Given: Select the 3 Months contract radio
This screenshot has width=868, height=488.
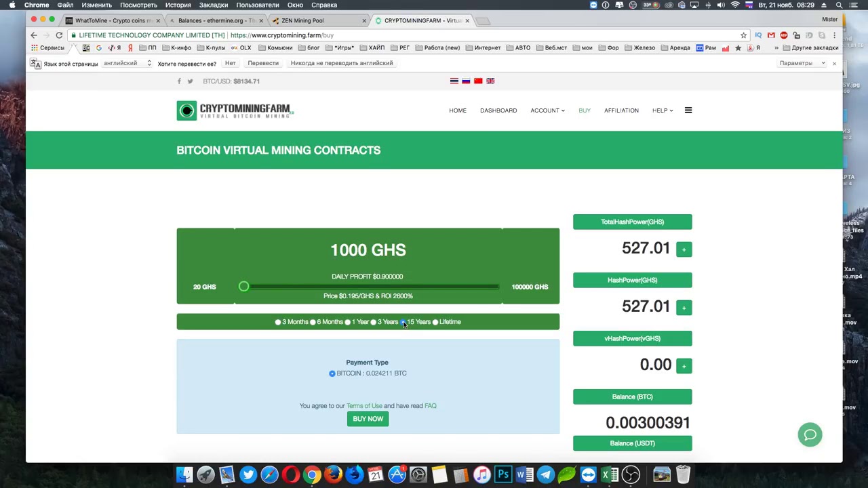Looking at the screenshot, I should (x=278, y=322).
